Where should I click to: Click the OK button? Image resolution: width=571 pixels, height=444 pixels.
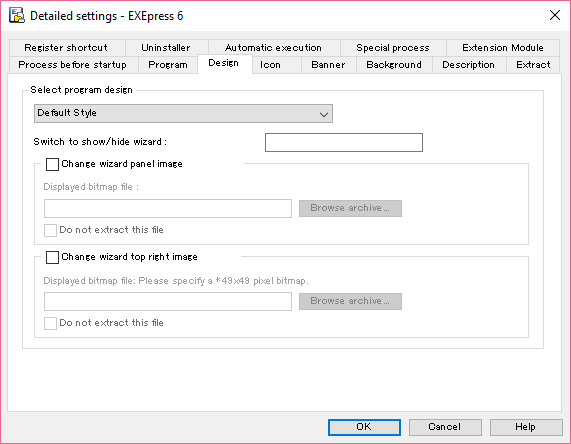(x=364, y=427)
